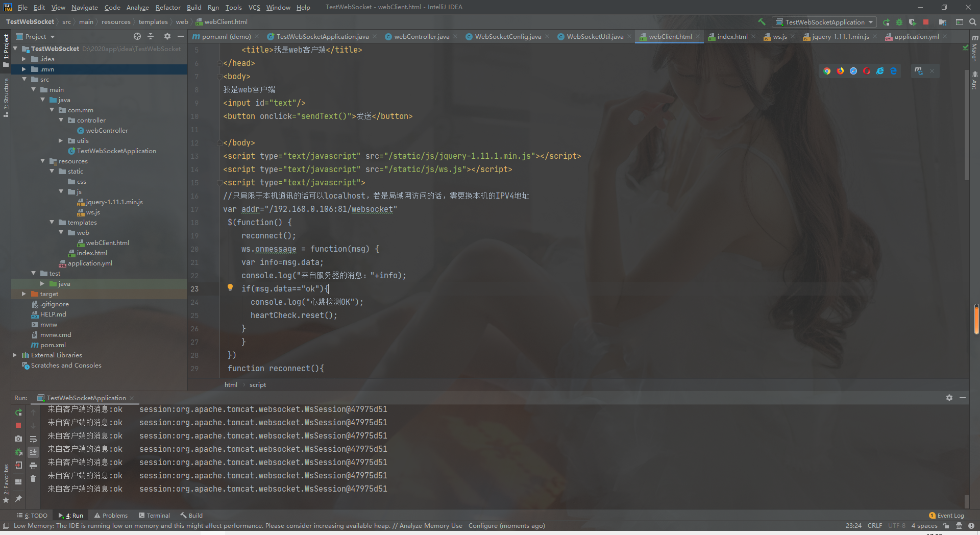Open the run configuration dropdown

[x=824, y=22]
